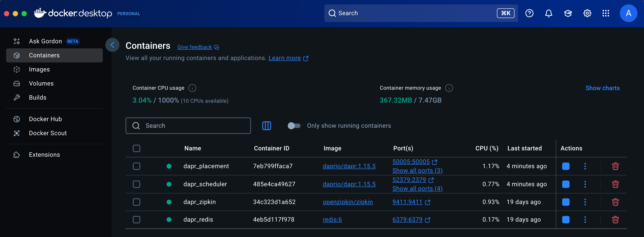
Task: Click the global Search bar in the header
Action: 421,13
